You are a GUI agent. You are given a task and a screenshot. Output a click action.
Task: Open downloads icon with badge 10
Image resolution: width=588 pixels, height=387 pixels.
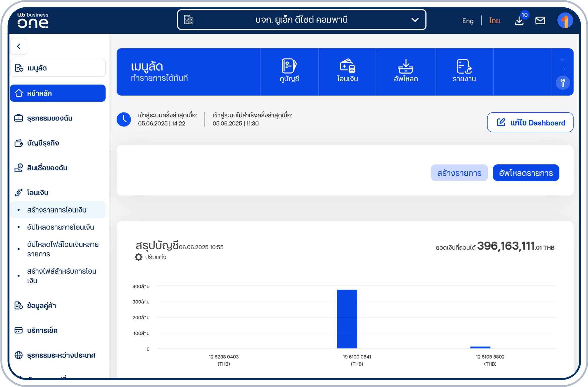[519, 20]
